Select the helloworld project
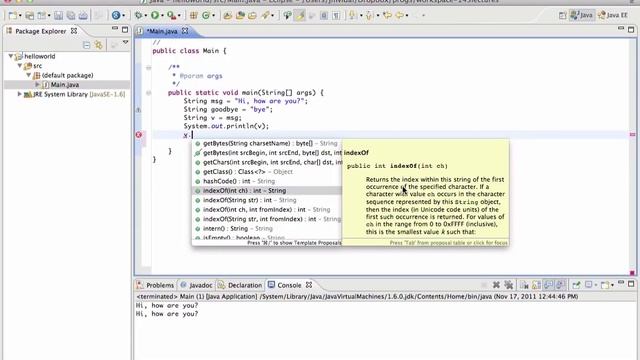Image resolution: width=640 pixels, height=360 pixels. (39, 56)
